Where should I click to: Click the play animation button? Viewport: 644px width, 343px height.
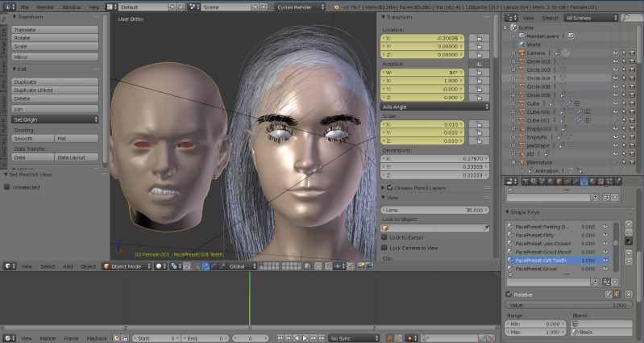(x=305, y=338)
